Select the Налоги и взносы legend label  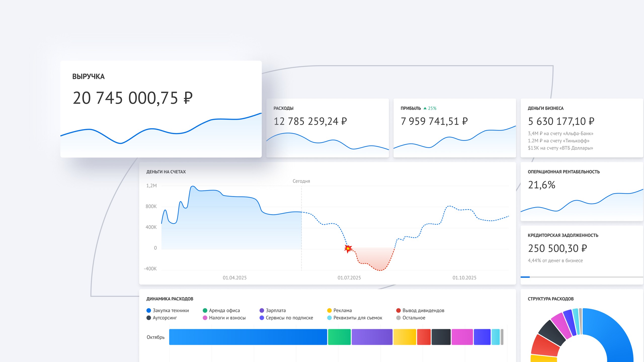227,318
